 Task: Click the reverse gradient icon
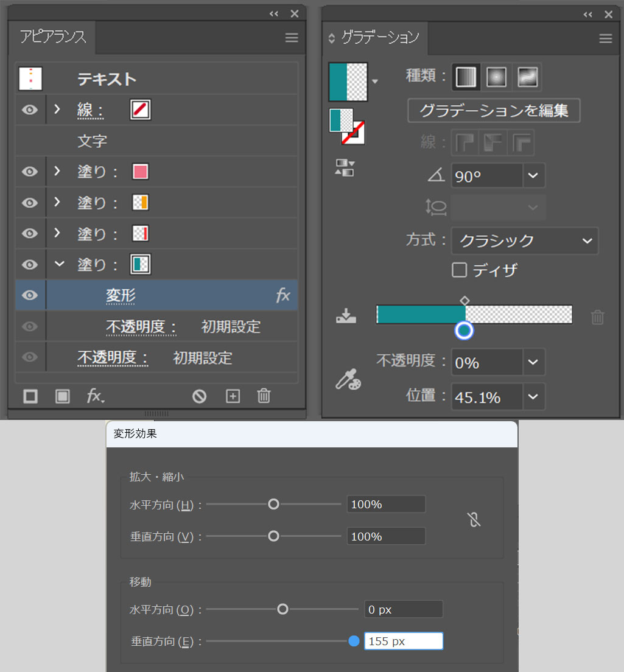(345, 168)
